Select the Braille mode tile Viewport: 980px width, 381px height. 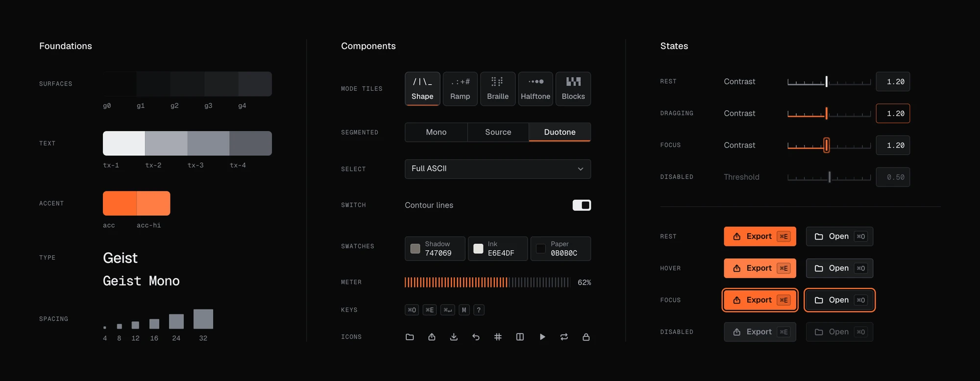point(498,89)
